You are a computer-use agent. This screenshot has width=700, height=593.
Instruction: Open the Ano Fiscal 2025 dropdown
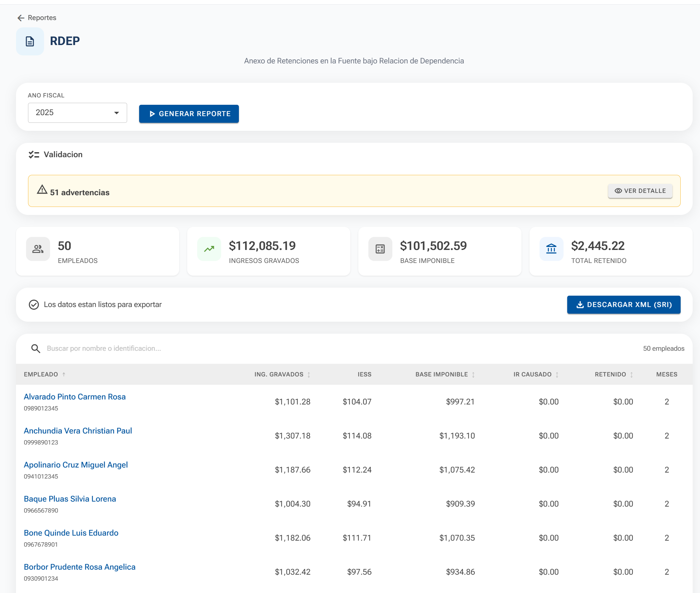click(x=77, y=112)
